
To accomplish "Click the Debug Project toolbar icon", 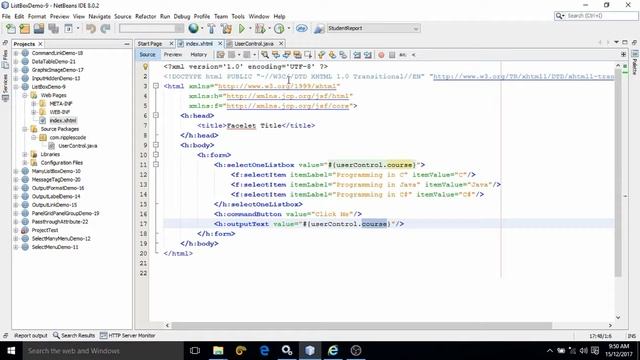I will coord(260,29).
